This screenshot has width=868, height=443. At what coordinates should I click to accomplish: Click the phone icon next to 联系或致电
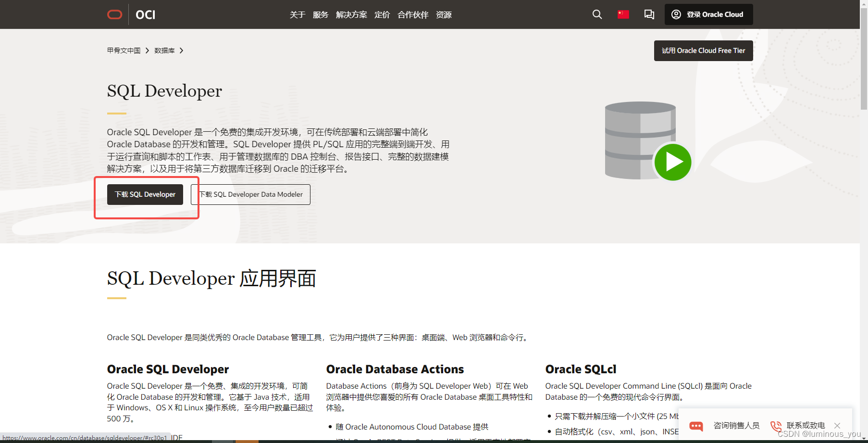(775, 426)
